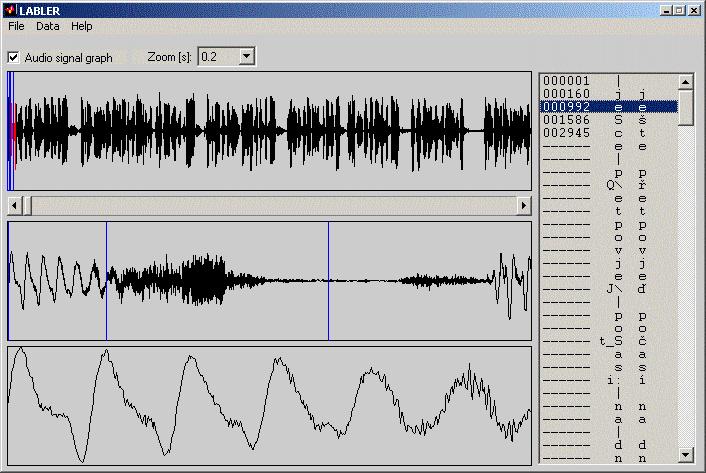Close the LABLER window
The width and height of the screenshot is (706, 473).
[x=694, y=10]
